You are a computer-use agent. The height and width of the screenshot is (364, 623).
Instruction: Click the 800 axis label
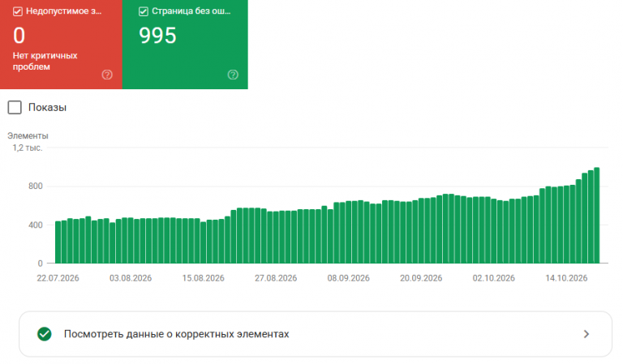click(36, 186)
